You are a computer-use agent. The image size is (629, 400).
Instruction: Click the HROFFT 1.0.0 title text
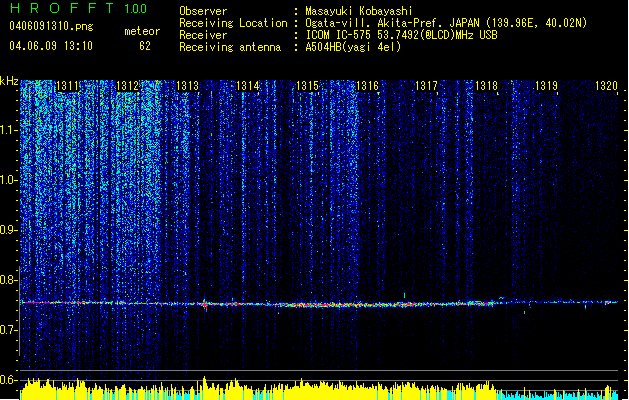point(78,8)
